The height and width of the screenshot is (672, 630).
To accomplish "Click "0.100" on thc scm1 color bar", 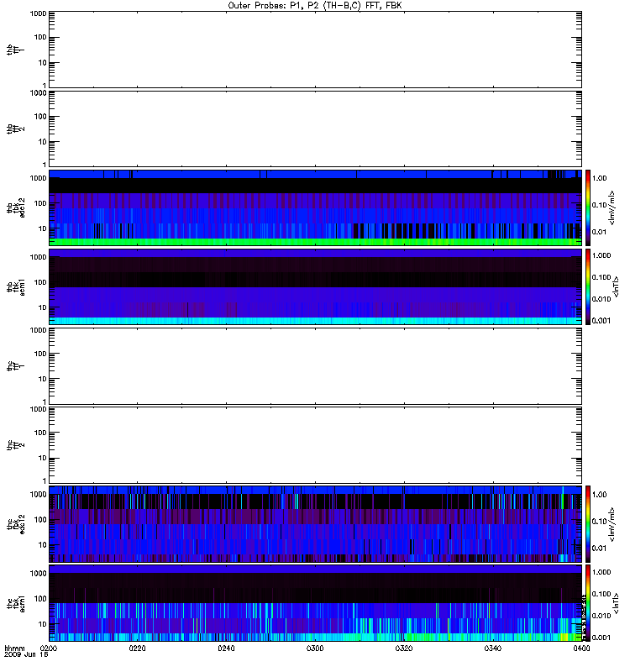I will (601, 594).
